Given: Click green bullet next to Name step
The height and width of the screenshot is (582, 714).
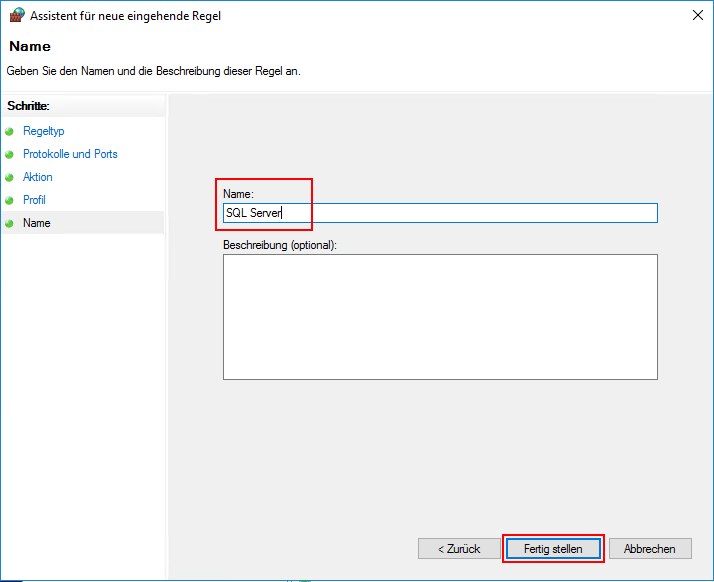Looking at the screenshot, I should [x=9, y=223].
